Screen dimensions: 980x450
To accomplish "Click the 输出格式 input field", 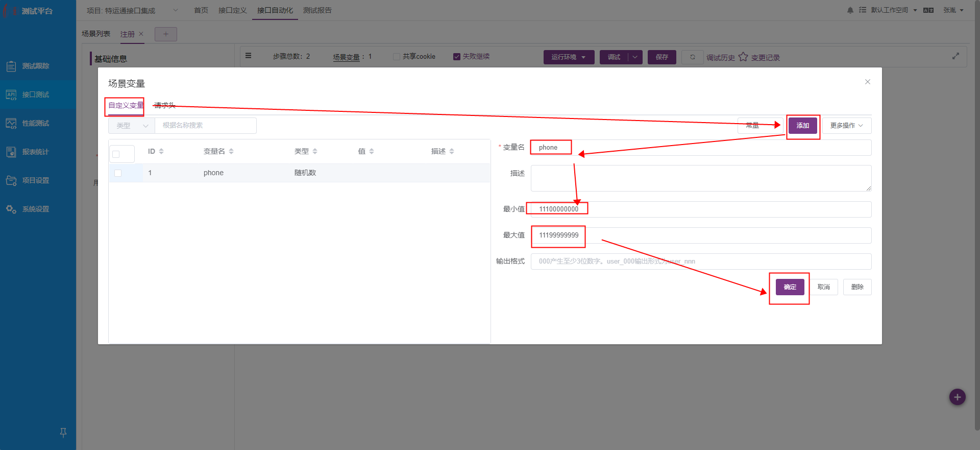I will pyautogui.click(x=701, y=262).
